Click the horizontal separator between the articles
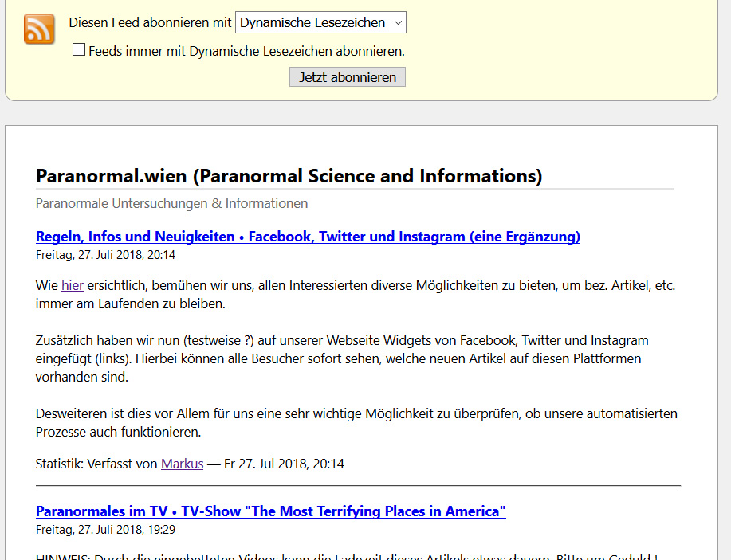The image size is (731, 560). pos(358,485)
